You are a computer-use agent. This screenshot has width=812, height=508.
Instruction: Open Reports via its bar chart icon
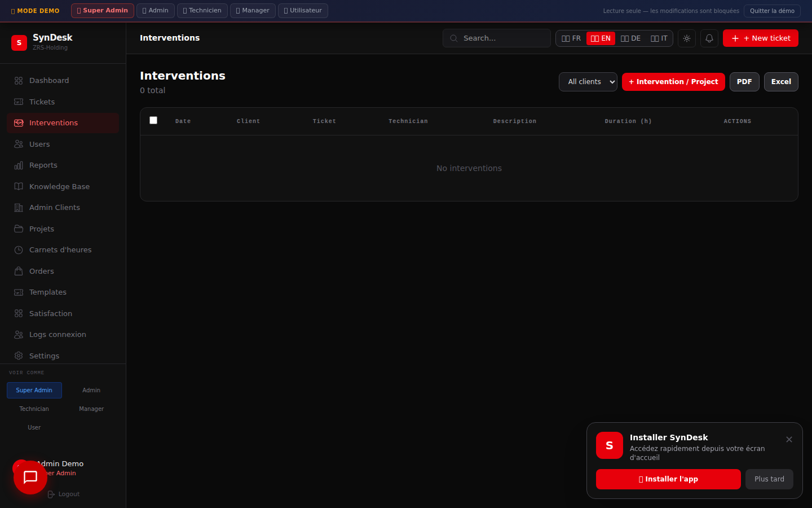pos(19,165)
